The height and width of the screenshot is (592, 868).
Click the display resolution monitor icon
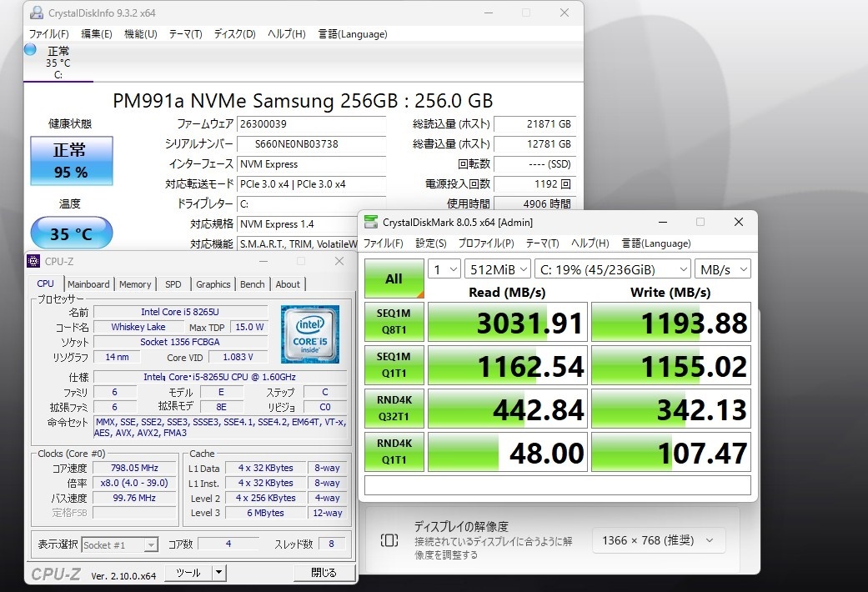[389, 540]
